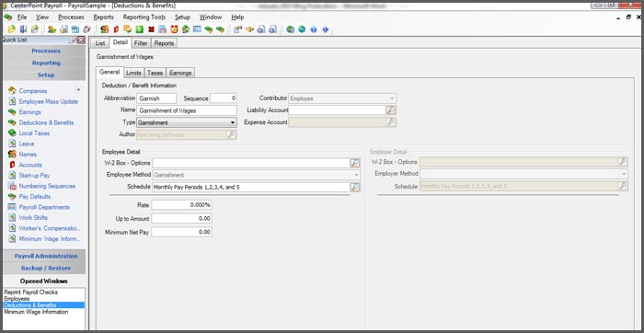Screen dimensions: 644x333
Task: Open Employee Detail Schedule lookup magnifier
Action: tap(355, 187)
